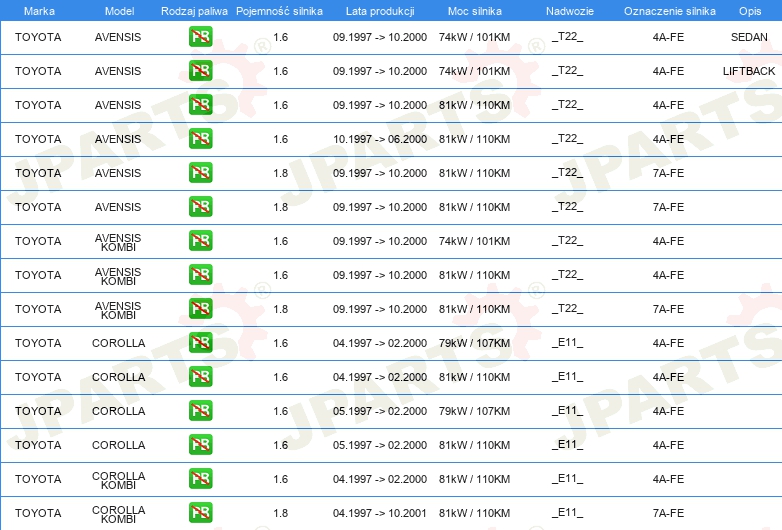Click the unleaded fuel icon in the Avensis SEDAN row

coord(200,37)
